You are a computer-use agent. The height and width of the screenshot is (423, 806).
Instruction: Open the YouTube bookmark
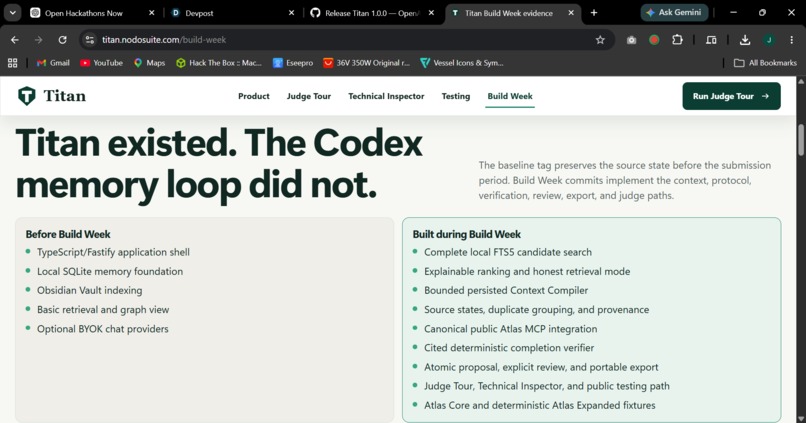101,63
